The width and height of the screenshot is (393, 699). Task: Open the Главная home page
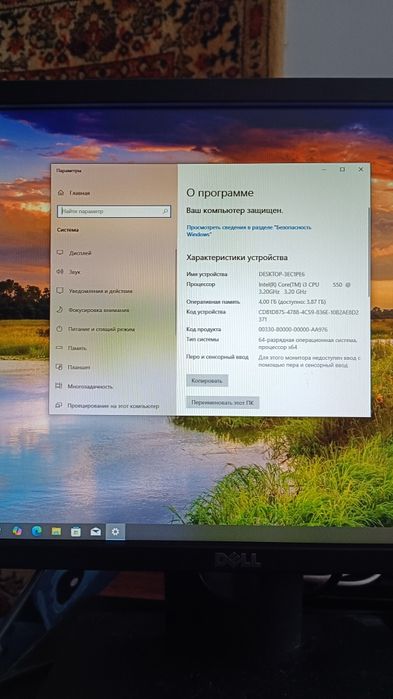[x=74, y=193]
